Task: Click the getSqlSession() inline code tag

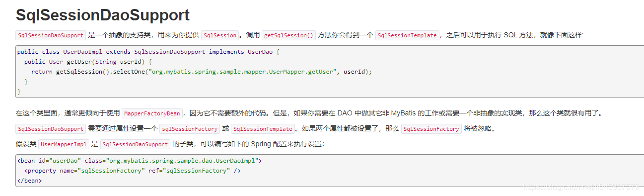Action: point(288,35)
